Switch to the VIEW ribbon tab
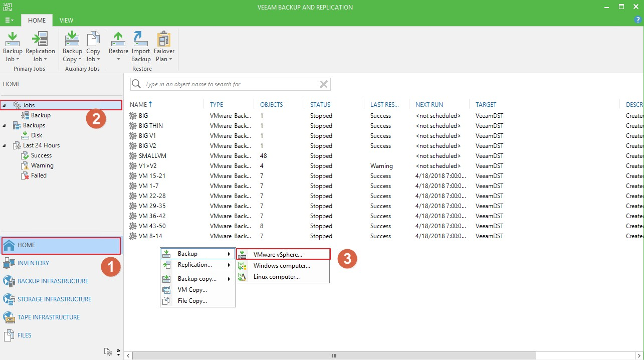This screenshot has height=360, width=644. click(66, 21)
